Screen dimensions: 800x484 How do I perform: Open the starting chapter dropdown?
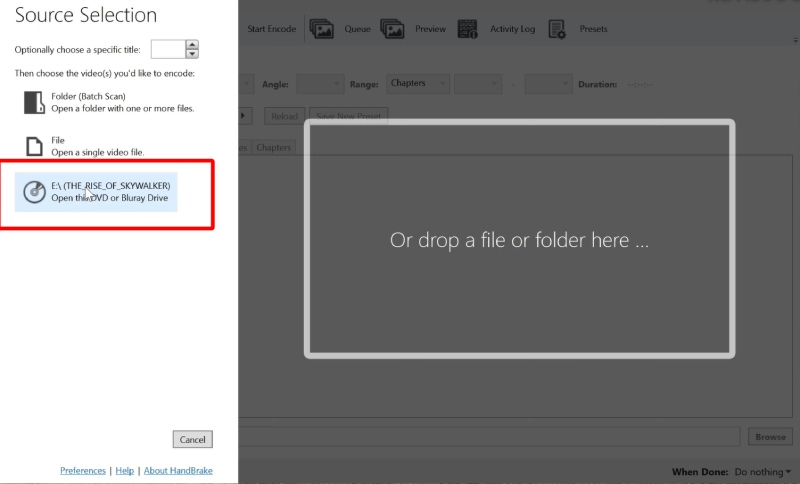[478, 84]
